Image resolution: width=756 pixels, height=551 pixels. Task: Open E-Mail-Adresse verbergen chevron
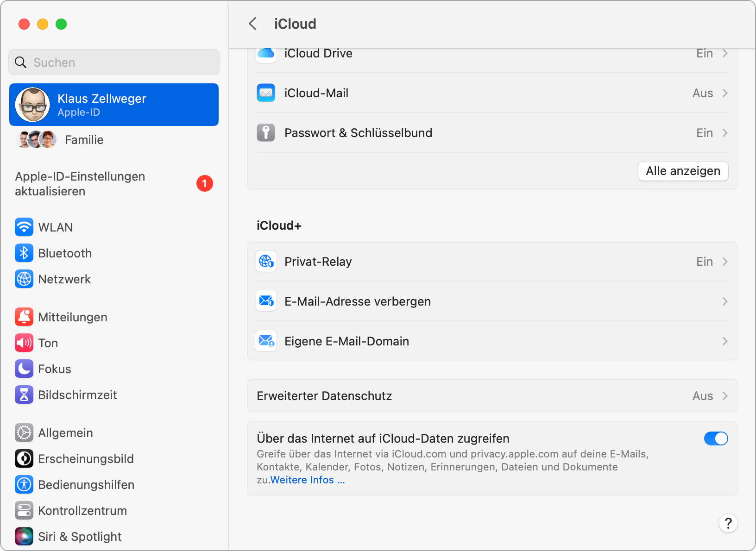point(725,301)
